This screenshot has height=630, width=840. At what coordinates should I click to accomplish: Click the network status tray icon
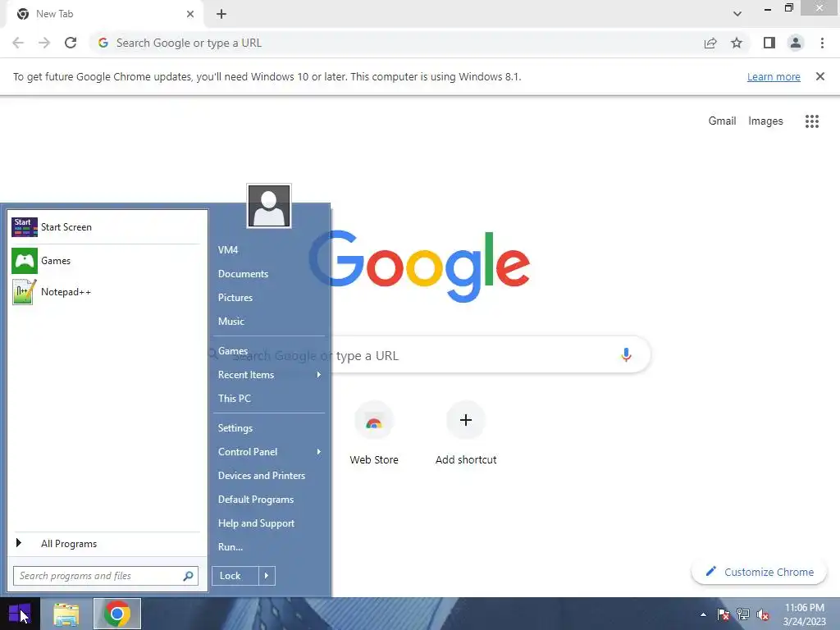pyautogui.click(x=743, y=614)
